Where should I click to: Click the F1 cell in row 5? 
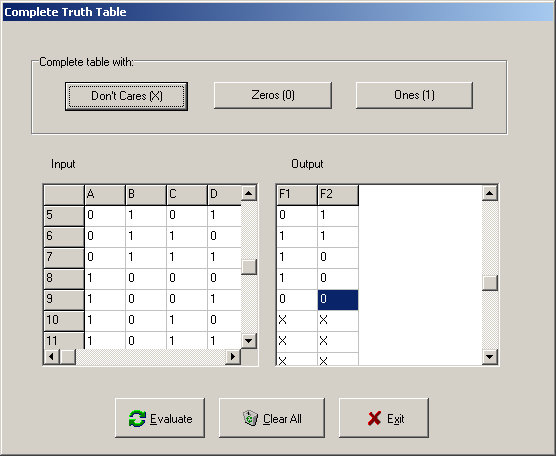point(297,216)
